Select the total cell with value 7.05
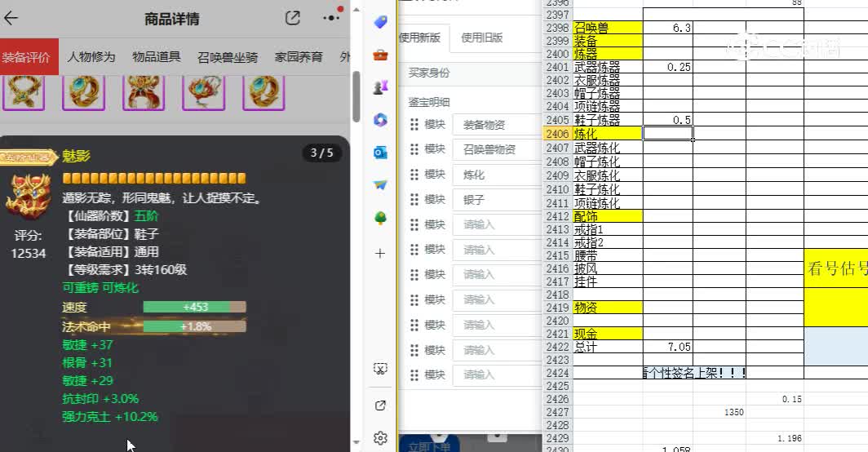Viewport: 868px width, 452px height. (x=668, y=347)
